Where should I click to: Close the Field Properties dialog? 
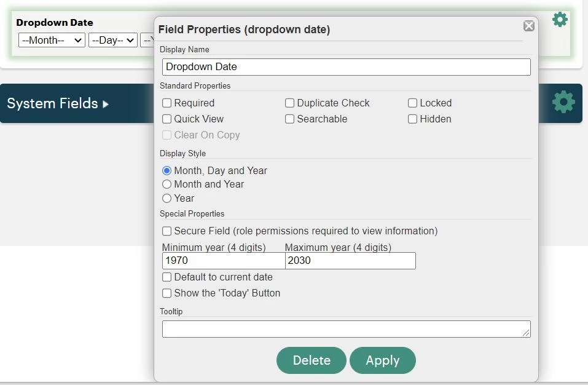pyautogui.click(x=529, y=26)
